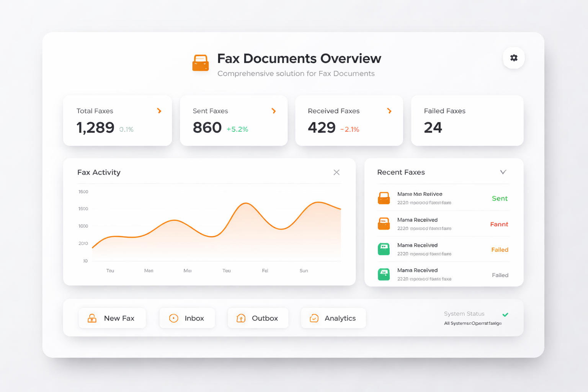This screenshot has height=392, width=588.
Task: Click green fax icon beside orange Failed status
Action: (384, 249)
